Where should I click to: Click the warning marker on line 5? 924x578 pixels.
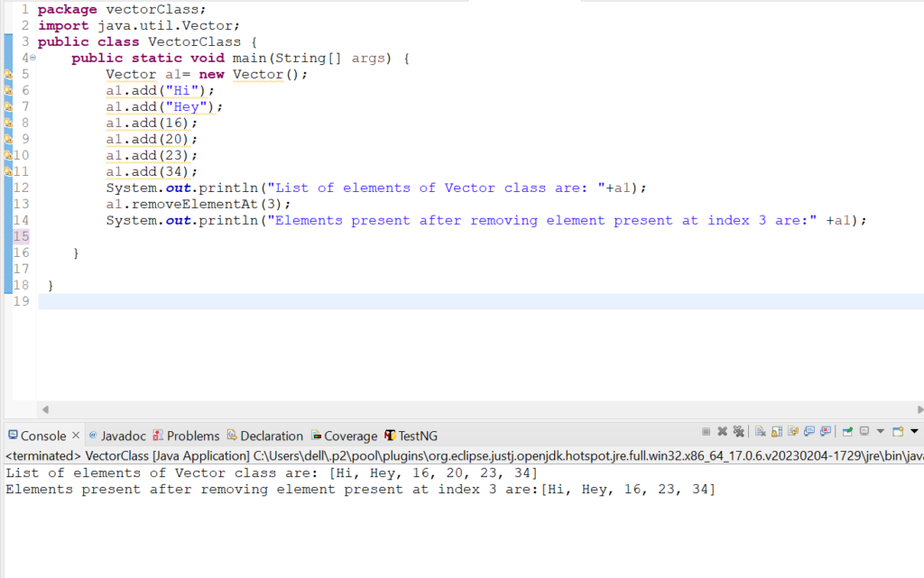[x=8, y=74]
